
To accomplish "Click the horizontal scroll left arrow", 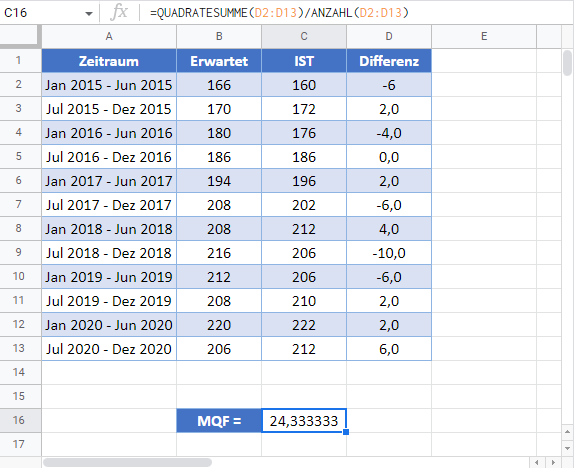I will [x=537, y=462].
